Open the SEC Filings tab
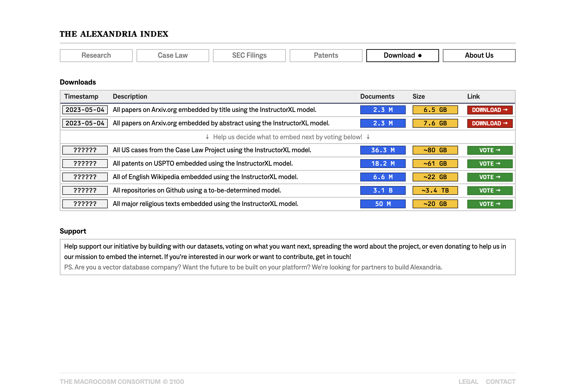 [249, 55]
